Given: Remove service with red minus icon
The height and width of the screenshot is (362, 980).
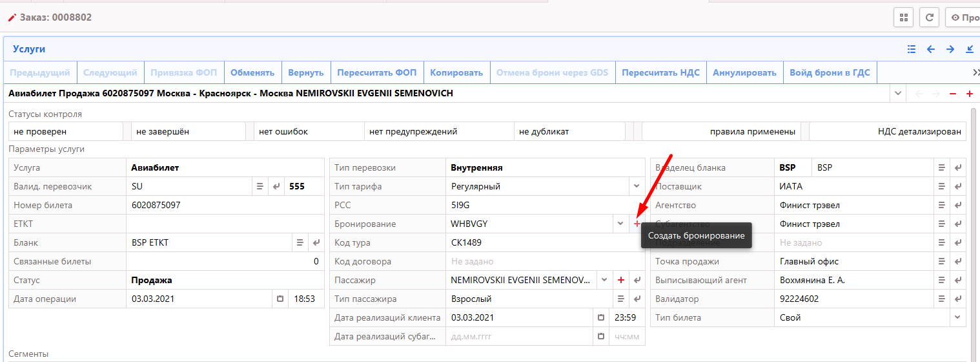Looking at the screenshot, I should click(x=953, y=94).
